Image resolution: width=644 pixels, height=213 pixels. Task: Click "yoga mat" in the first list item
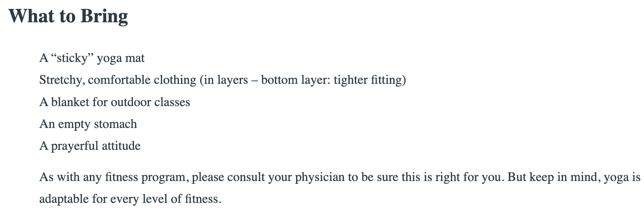(121, 58)
